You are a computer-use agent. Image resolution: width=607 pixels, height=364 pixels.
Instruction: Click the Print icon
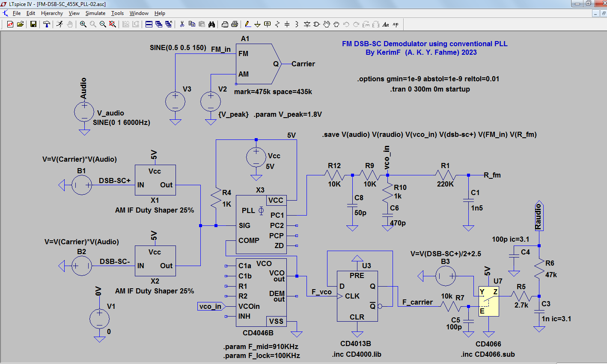click(235, 24)
